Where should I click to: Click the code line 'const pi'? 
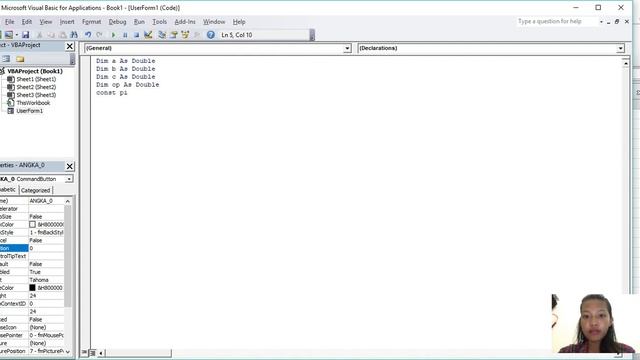(x=111, y=93)
